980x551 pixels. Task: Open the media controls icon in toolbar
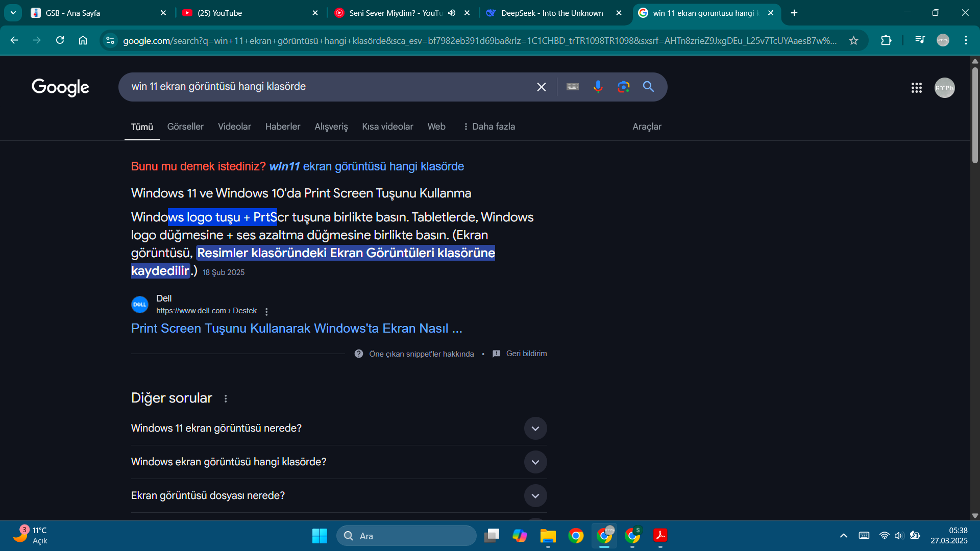(x=920, y=40)
